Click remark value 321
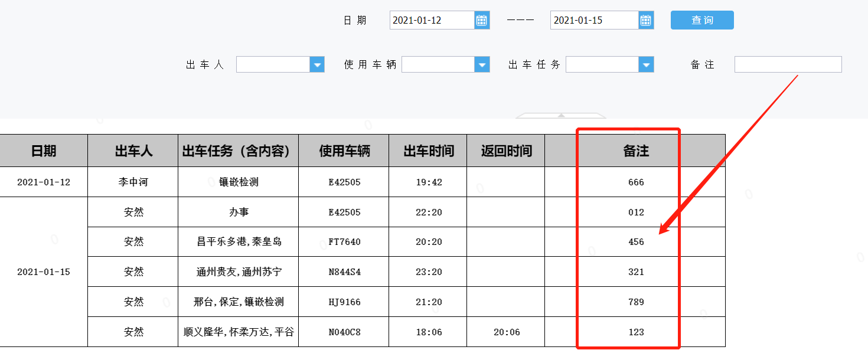The width and height of the screenshot is (868, 350). click(x=635, y=272)
